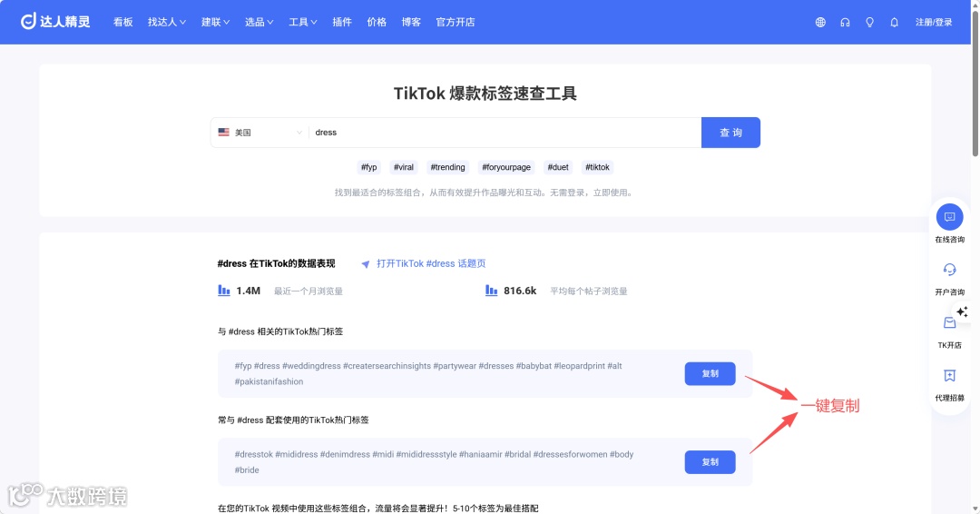Click the #pakistanifashion hashtag text
This screenshot has width=980, height=514.
click(269, 381)
